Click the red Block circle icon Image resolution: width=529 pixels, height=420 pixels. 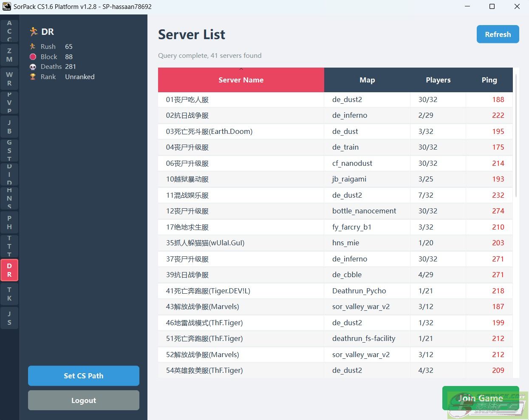pyautogui.click(x=33, y=57)
